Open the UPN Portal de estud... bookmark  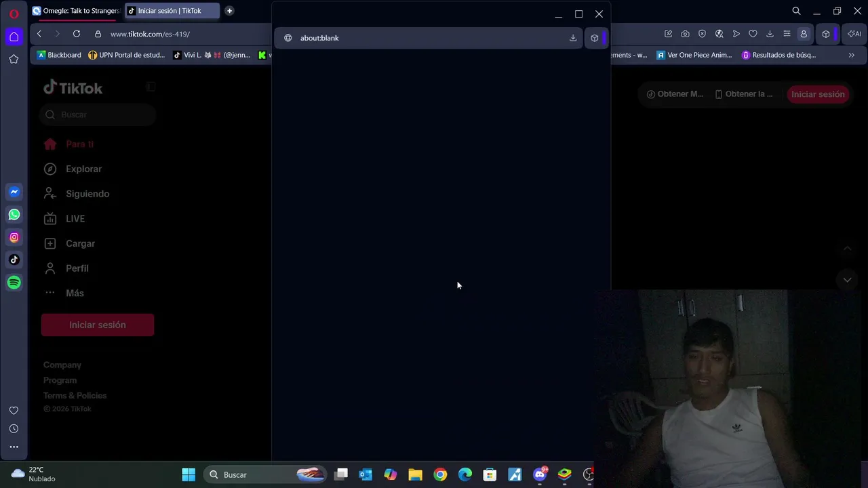tap(127, 55)
